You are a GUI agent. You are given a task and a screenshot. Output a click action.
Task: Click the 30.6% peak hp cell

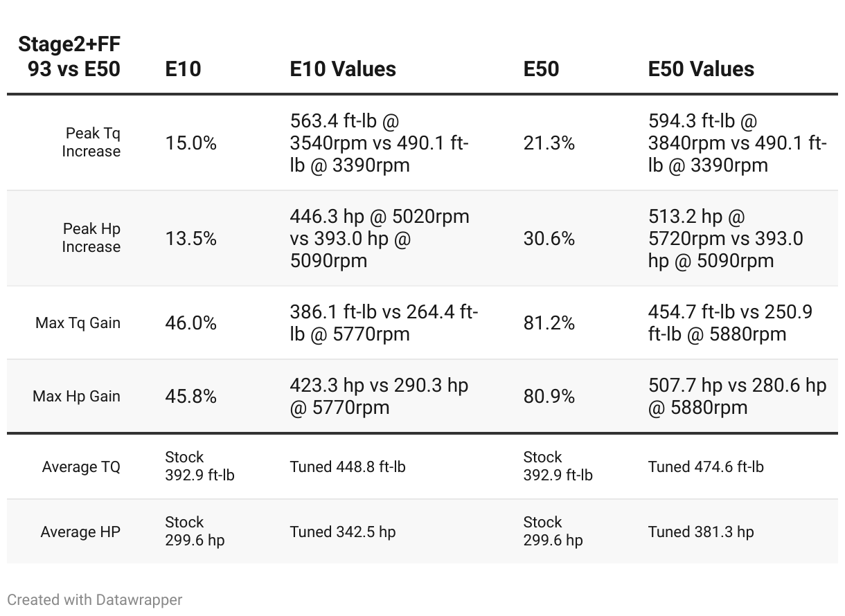[x=549, y=238]
